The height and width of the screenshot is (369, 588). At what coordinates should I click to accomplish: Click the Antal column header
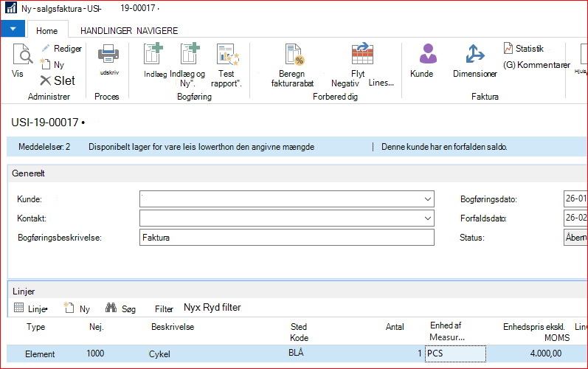point(395,327)
